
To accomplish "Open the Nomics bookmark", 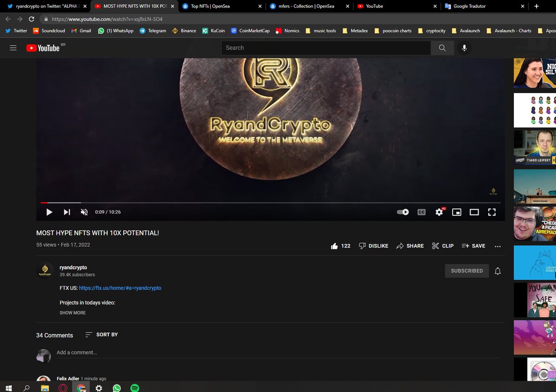I will [288, 31].
